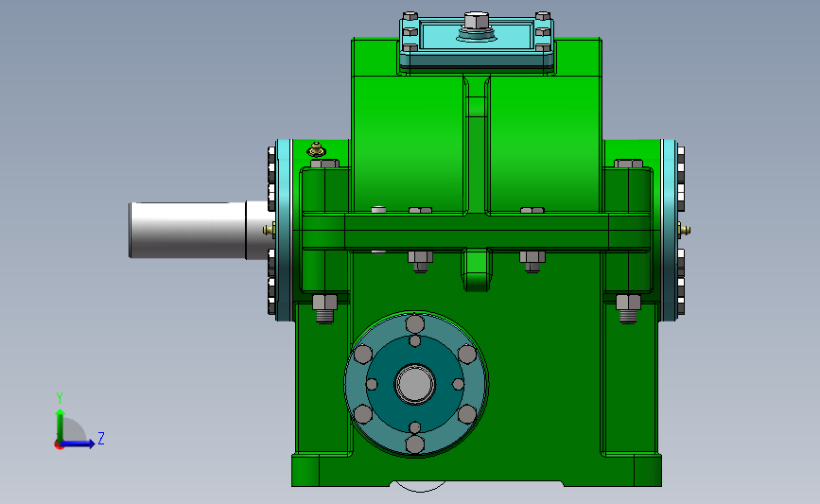Screen dimensions: 820x504
Task: Click the green Y axis arrow of the triad
Action: pyautogui.click(x=61, y=425)
